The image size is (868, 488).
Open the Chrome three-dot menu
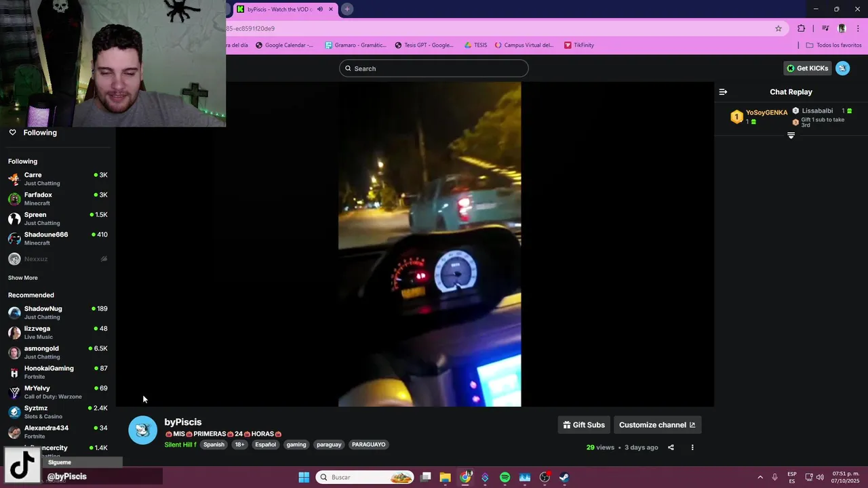pyautogui.click(x=858, y=28)
